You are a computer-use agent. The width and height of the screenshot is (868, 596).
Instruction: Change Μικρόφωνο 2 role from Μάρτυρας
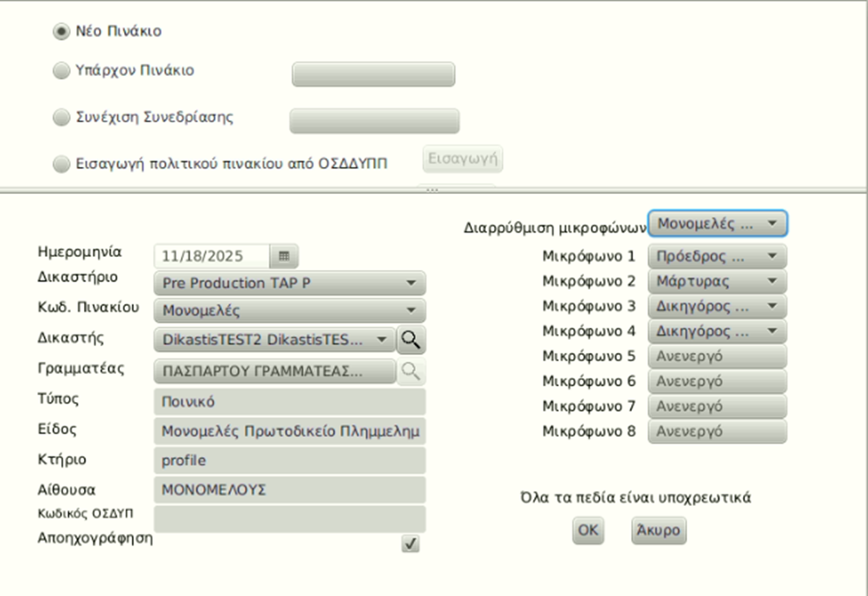coord(717,281)
